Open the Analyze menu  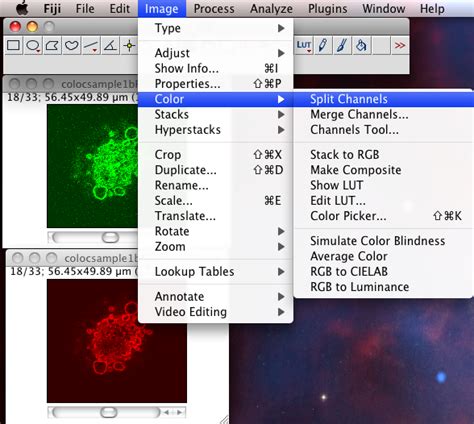(x=271, y=9)
